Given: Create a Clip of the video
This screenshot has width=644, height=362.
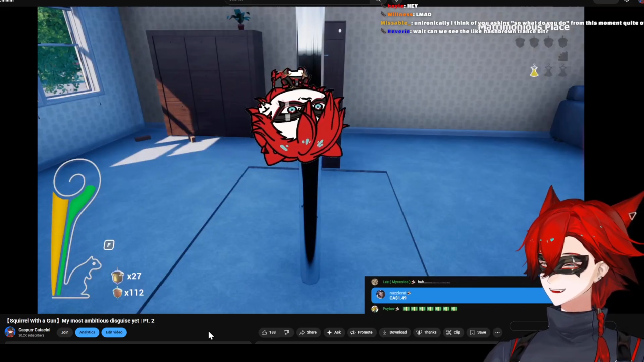Looking at the screenshot, I should 453,332.
